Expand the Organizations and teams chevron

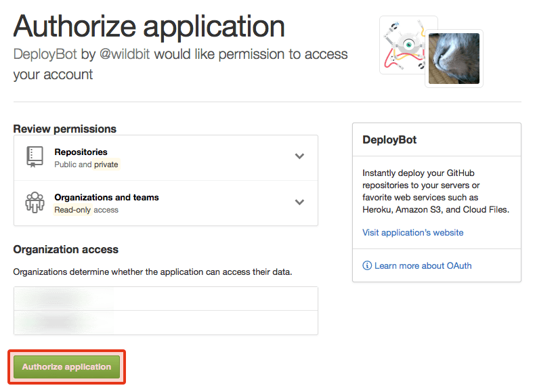point(299,202)
